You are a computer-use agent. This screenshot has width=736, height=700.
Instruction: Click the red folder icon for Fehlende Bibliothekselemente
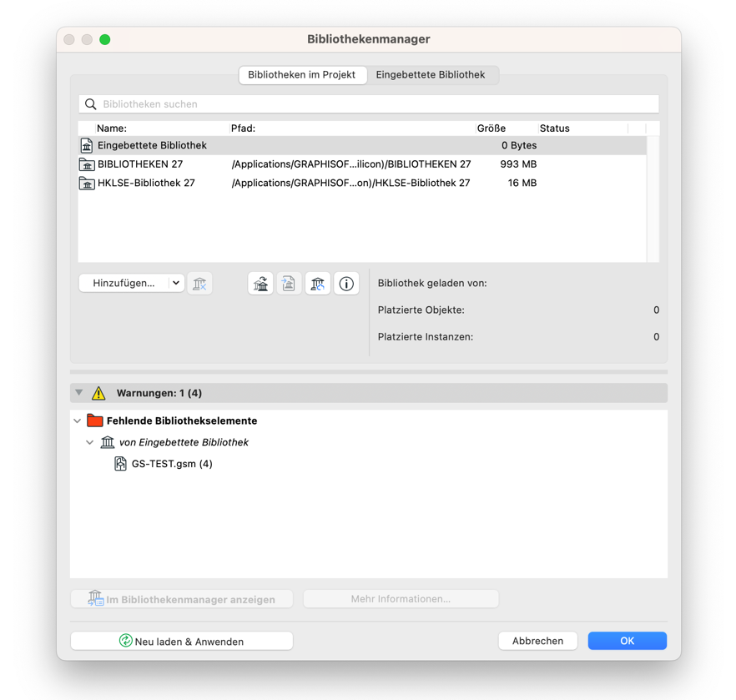point(94,421)
